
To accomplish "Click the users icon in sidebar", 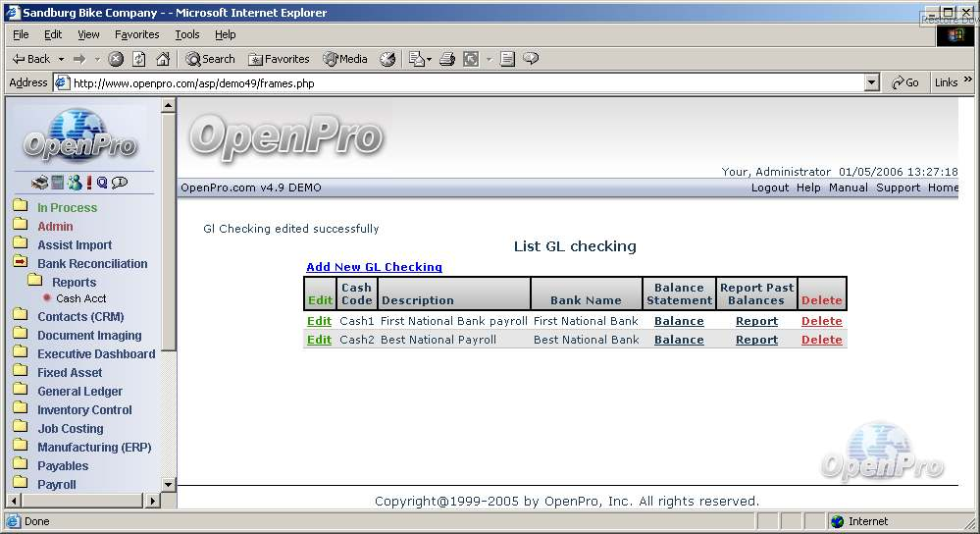I will tap(74, 183).
